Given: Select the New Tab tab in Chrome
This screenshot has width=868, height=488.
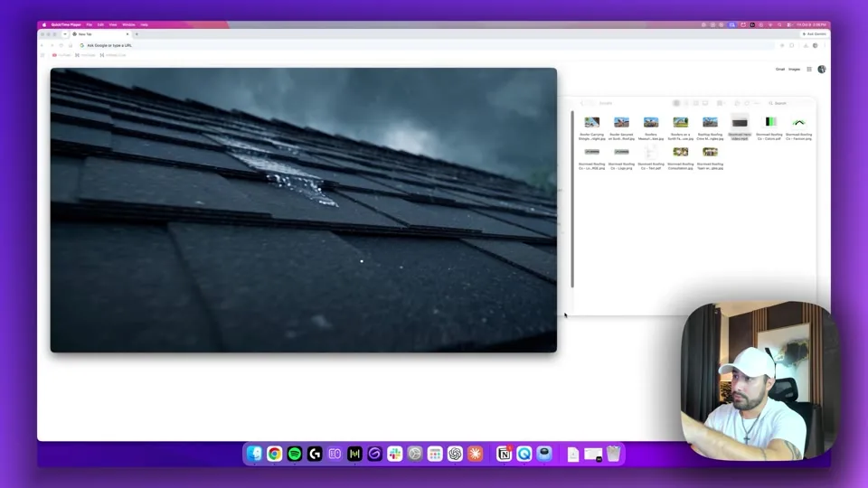Looking at the screenshot, I should (x=99, y=34).
